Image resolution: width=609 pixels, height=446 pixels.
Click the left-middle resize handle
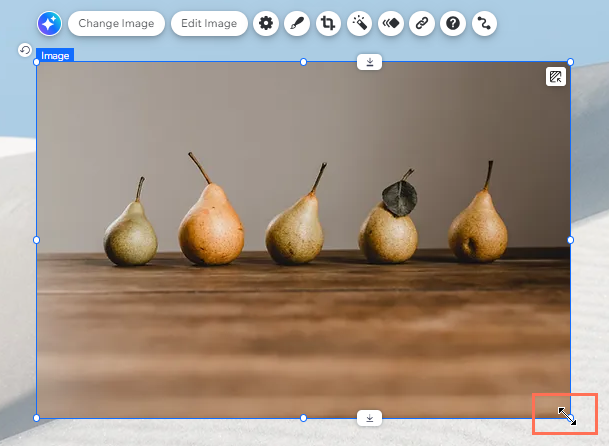(37, 240)
